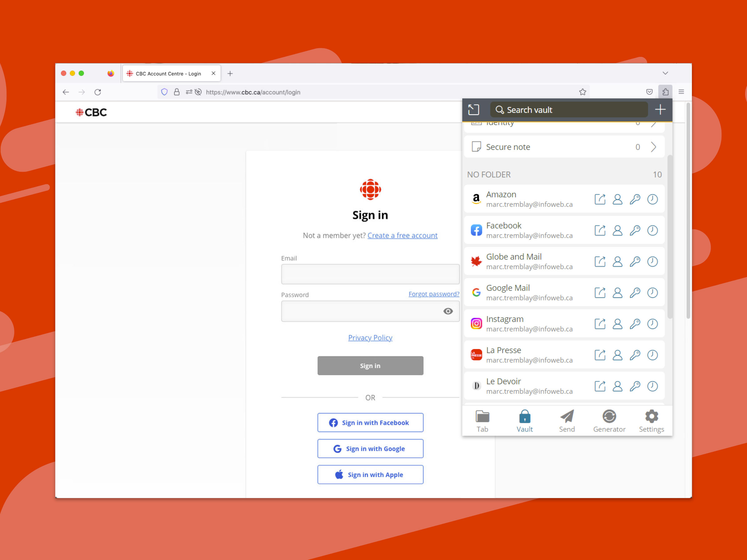The width and height of the screenshot is (747, 560).
Task: Click the gray Sign in button
Action: [370, 366]
